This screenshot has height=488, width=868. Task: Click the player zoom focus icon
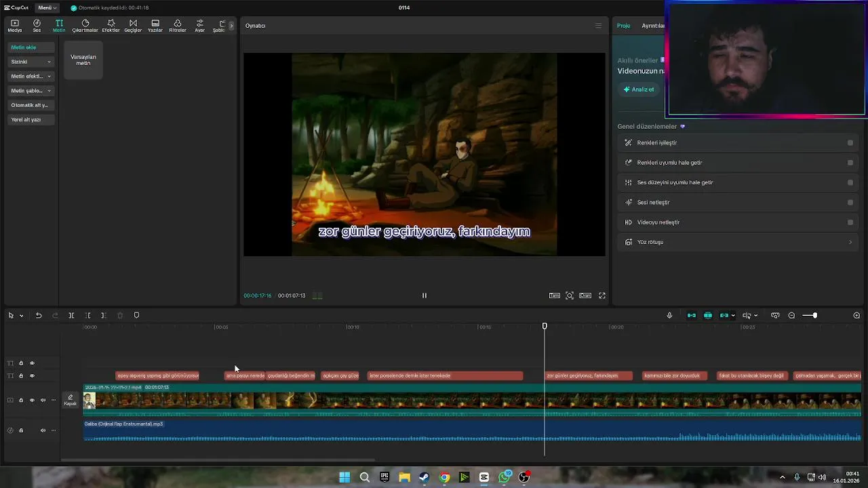coord(570,296)
